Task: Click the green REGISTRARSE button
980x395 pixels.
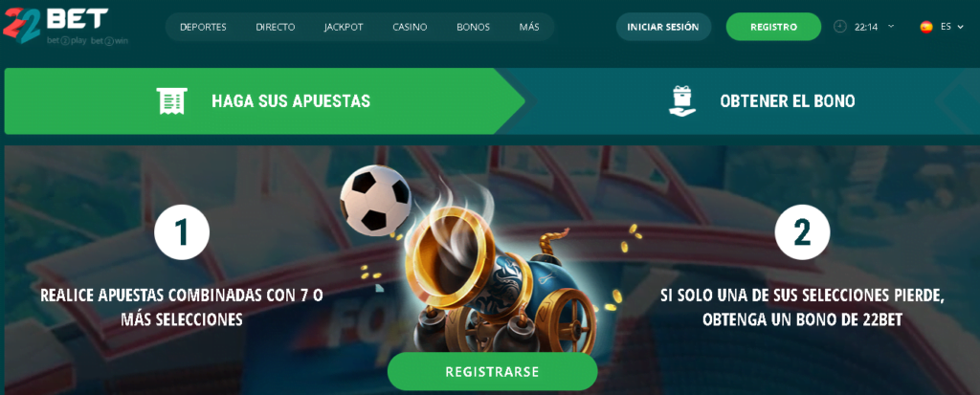Action: point(493,371)
